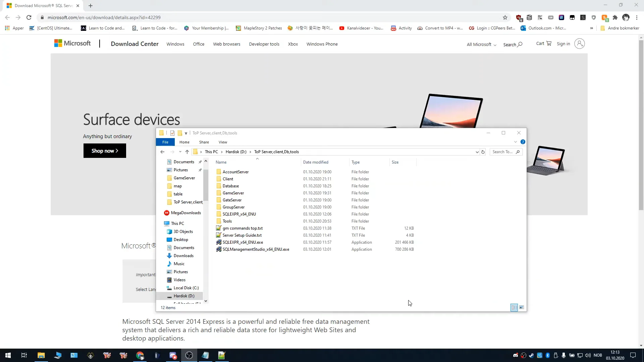This screenshot has height=362, width=644.
Task: Click the web page vertical scrollbar
Action: click(x=641, y=126)
